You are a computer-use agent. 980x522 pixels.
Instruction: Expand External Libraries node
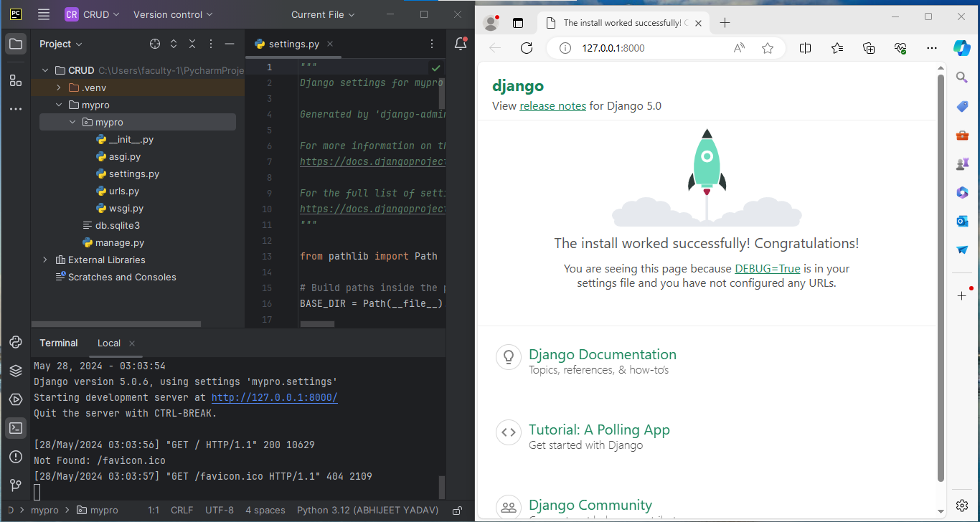coord(45,260)
